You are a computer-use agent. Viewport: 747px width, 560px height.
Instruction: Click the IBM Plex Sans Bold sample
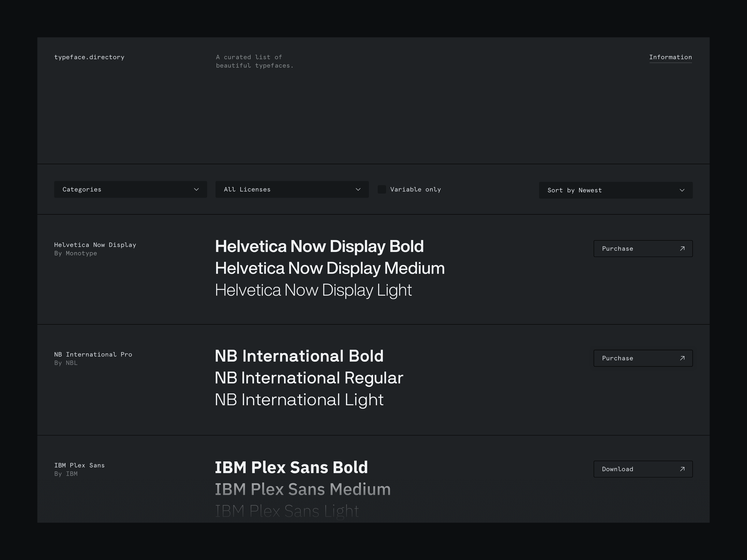[291, 468]
